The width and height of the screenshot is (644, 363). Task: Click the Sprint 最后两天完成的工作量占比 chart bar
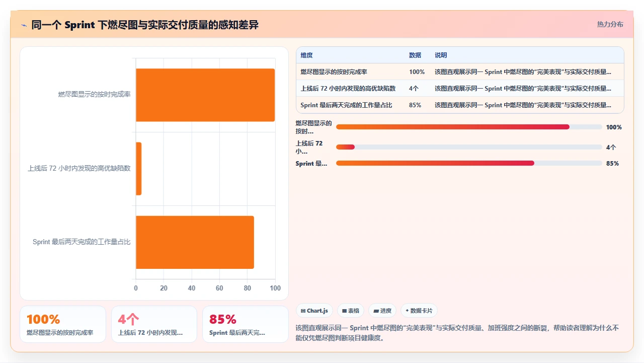(195, 242)
